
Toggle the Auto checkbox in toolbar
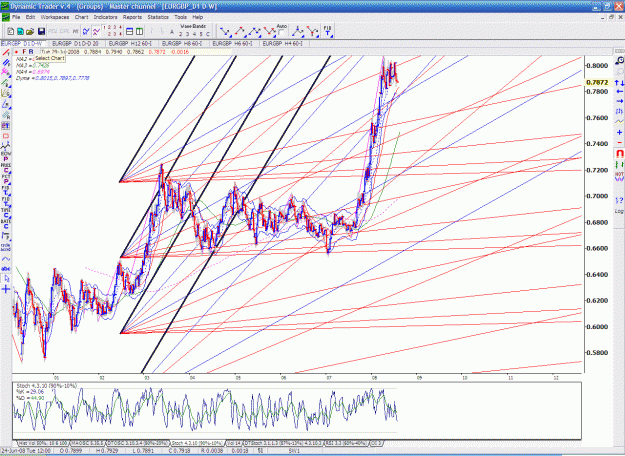coord(281,32)
